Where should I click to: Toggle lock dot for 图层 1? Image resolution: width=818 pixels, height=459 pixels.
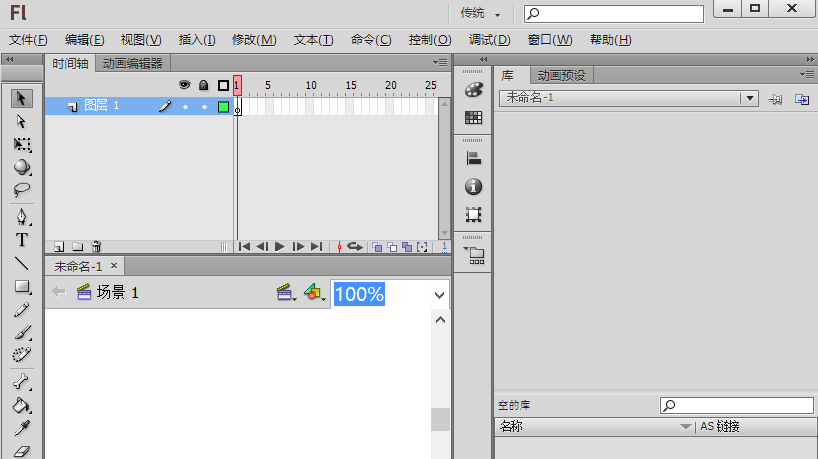point(204,107)
